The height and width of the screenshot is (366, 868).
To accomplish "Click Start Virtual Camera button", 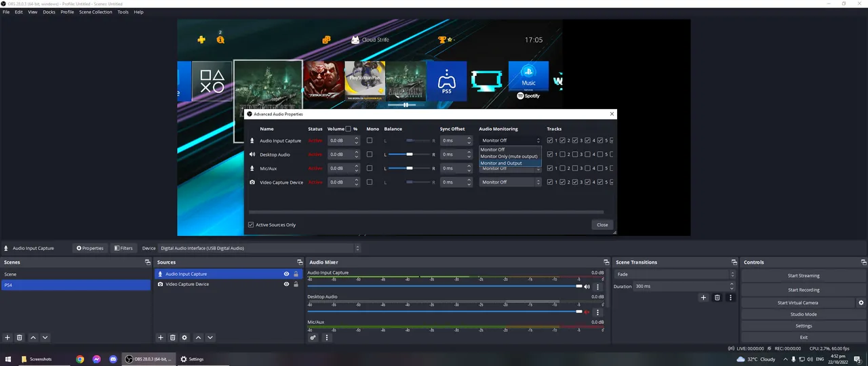I will (798, 303).
